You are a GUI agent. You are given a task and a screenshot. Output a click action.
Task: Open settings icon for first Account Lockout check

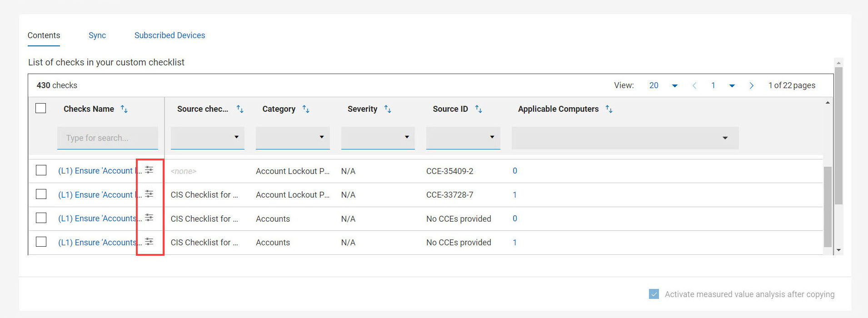(149, 170)
